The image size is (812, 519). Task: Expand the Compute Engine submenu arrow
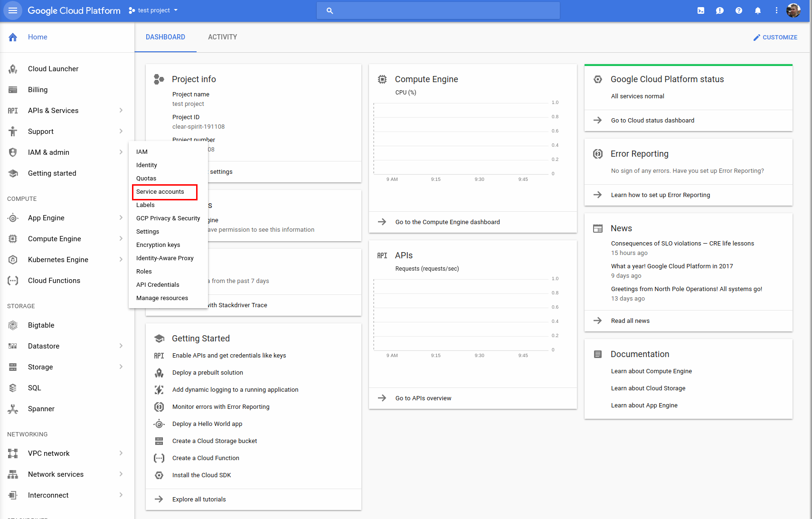121,239
